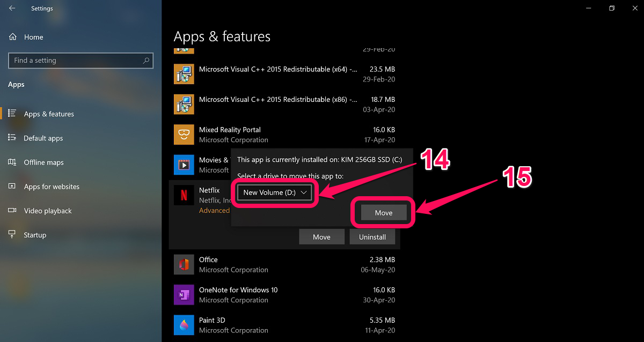Click the 18.7 MB size value

[382, 99]
